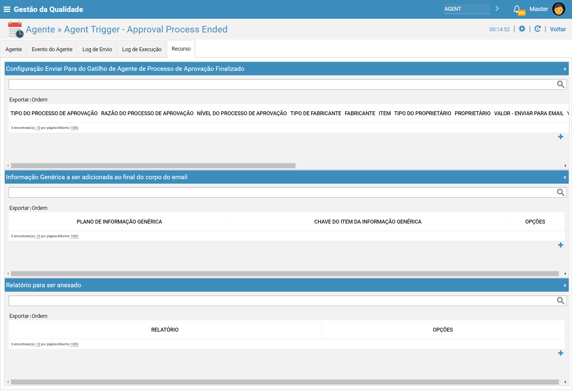The height and width of the screenshot is (392, 572).
Task: Collapse Configuração Enviar Para section
Action: coord(565,69)
